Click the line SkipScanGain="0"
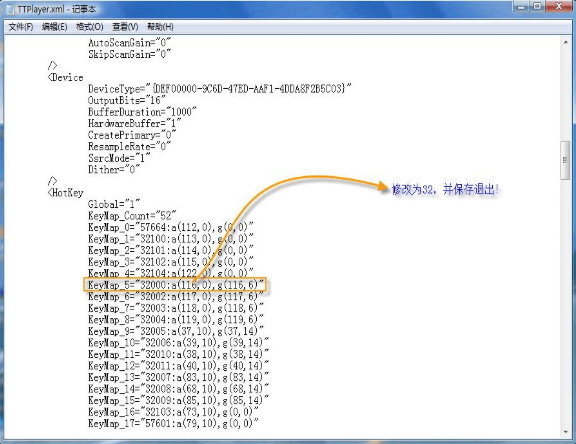 click(129, 54)
